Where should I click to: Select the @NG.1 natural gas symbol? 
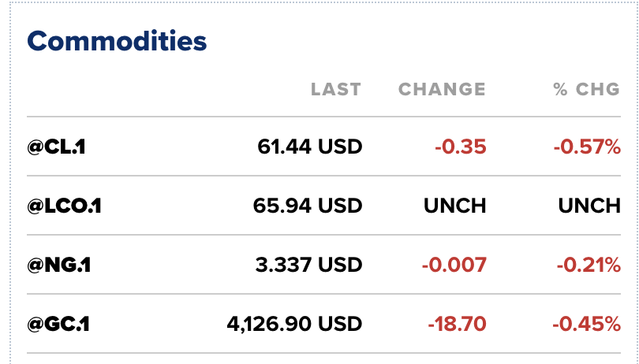[59, 265]
